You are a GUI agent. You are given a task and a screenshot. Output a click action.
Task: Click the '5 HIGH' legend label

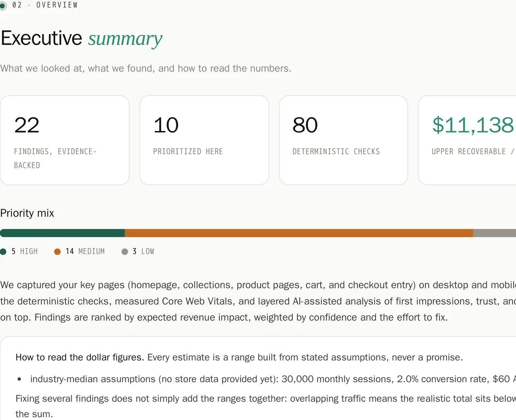coord(24,251)
